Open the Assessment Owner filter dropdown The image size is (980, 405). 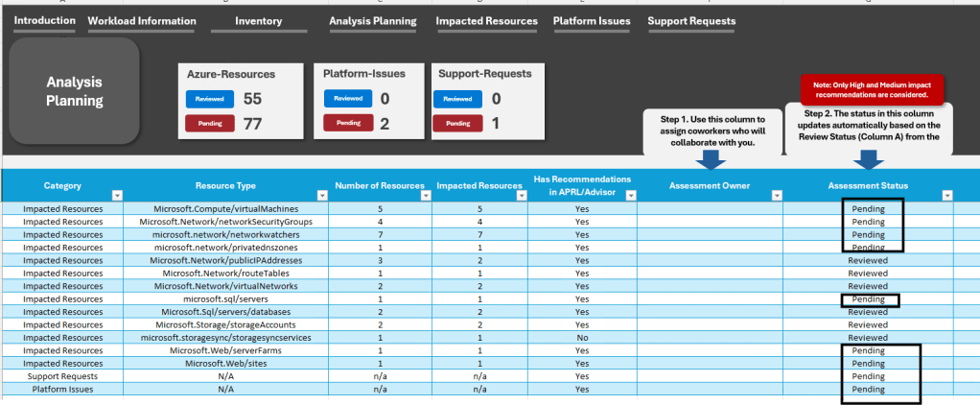(776, 195)
